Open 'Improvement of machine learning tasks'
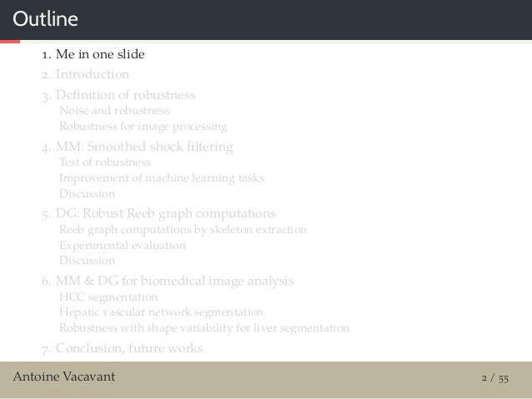The width and height of the screenshot is (532, 399). click(162, 178)
